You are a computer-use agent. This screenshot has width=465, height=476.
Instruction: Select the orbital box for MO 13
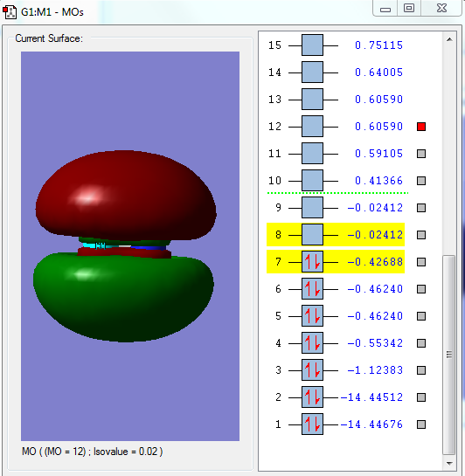coord(312,100)
